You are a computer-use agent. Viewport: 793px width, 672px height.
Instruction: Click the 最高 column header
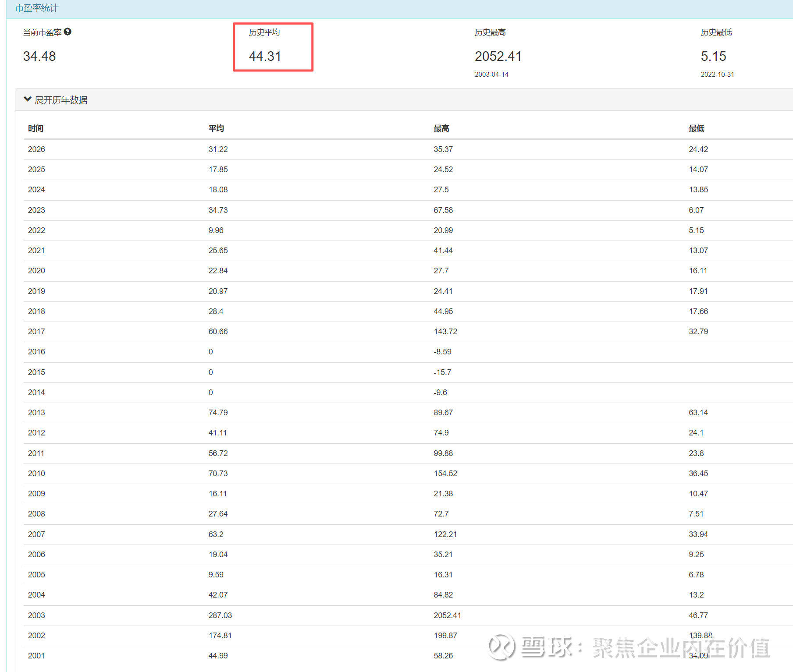pos(441,128)
